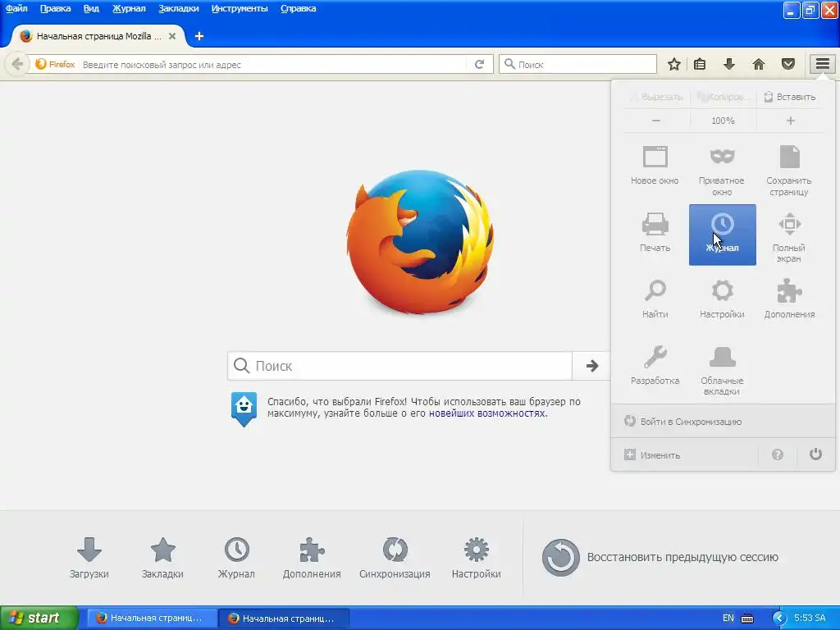This screenshot has height=630, width=840.
Task: Click Войти в Синхронизацию
Action: click(x=723, y=422)
